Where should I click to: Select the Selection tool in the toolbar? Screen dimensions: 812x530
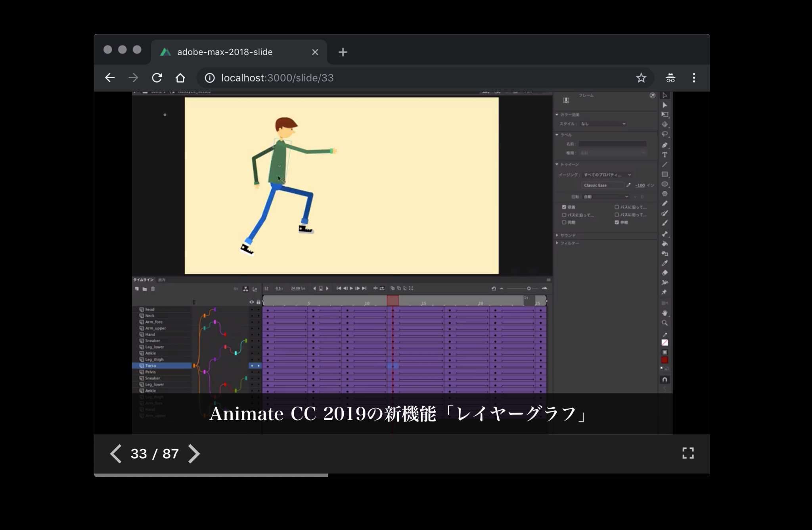[x=665, y=95]
